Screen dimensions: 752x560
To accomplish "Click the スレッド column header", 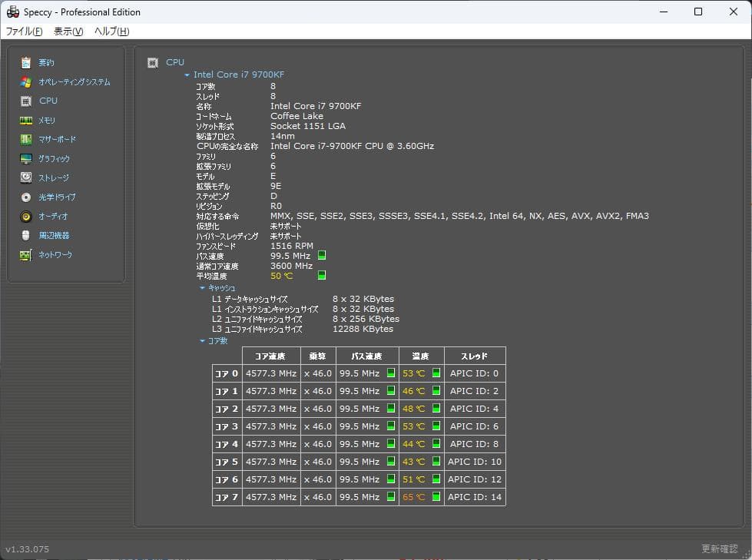I will pos(475,356).
